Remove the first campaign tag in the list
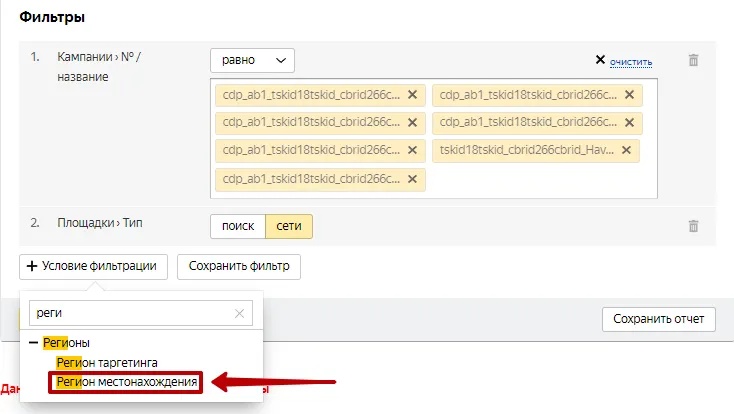The image size is (734, 414). tap(412, 95)
